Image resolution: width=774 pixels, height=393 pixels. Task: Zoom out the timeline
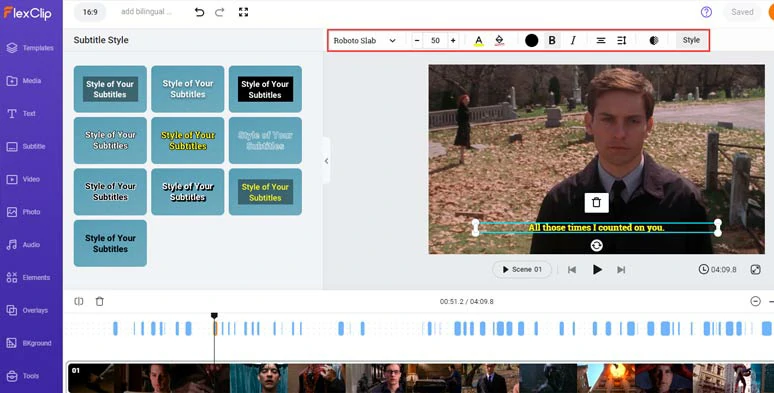click(755, 301)
